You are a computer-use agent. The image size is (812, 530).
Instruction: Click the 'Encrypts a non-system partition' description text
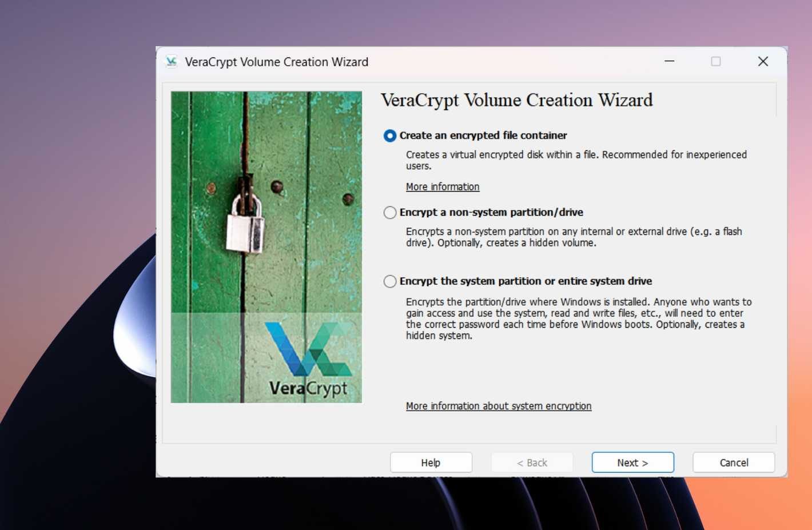click(x=574, y=237)
